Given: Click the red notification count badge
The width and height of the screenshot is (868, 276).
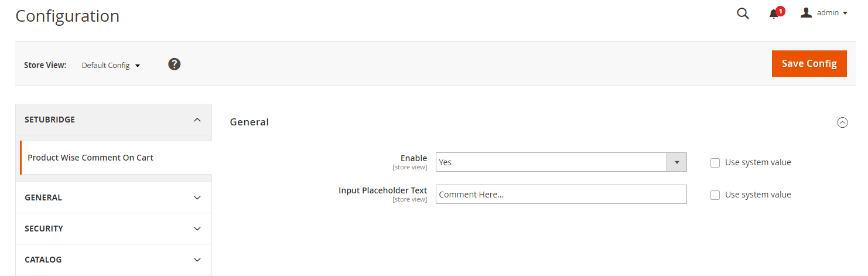Looking at the screenshot, I should pos(780,11).
